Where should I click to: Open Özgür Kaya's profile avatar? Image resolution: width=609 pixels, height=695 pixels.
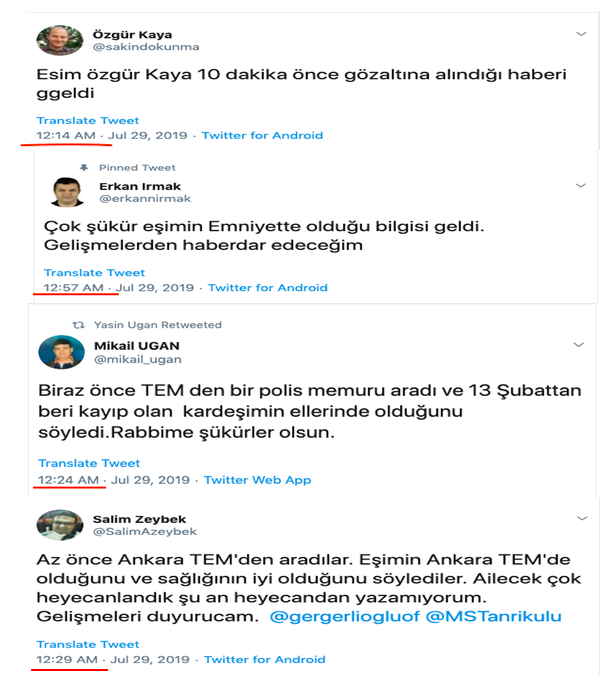[x=60, y=40]
